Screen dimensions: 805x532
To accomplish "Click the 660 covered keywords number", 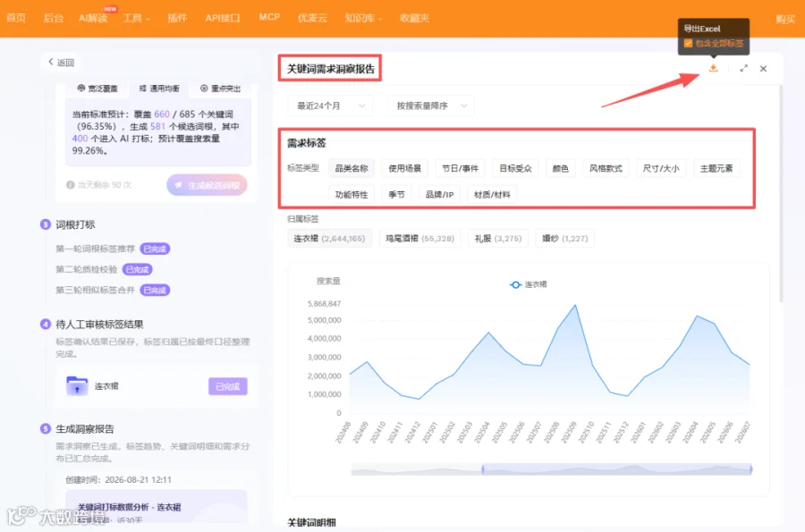I will (162, 114).
